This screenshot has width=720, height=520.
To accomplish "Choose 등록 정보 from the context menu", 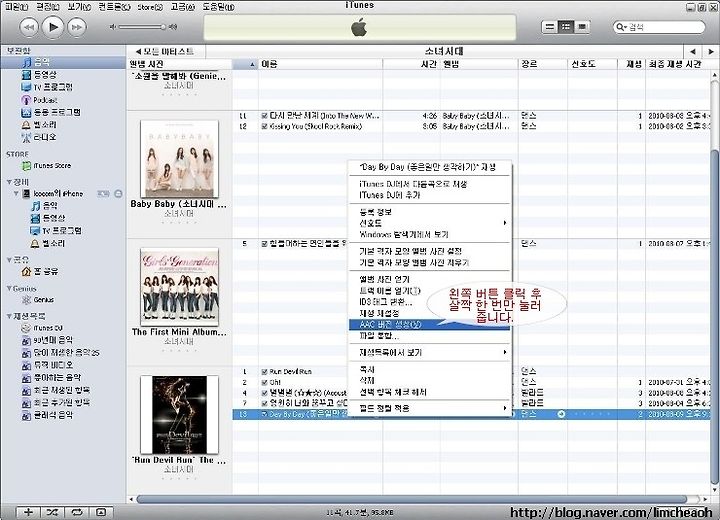I will [430, 212].
